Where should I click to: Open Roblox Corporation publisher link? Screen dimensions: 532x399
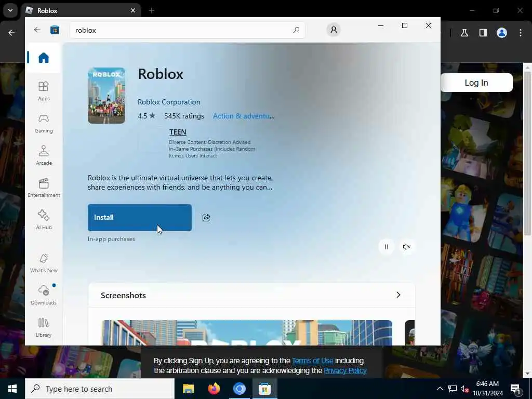(169, 102)
